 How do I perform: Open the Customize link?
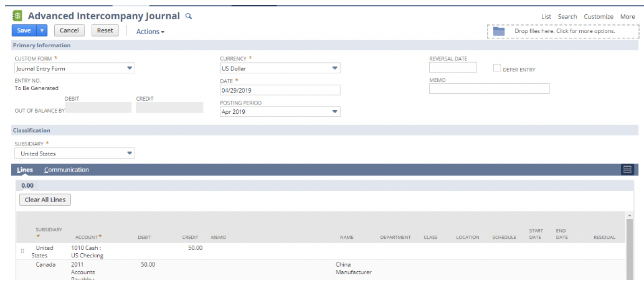click(599, 16)
